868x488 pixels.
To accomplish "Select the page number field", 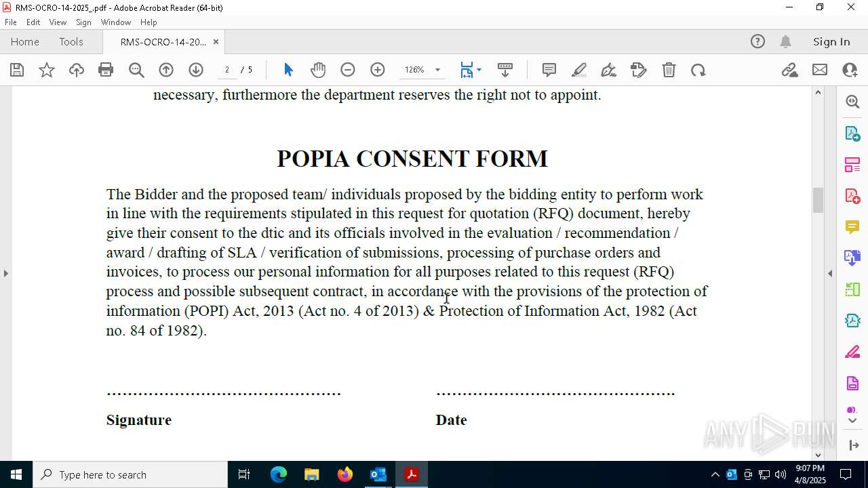I will click(x=227, y=70).
